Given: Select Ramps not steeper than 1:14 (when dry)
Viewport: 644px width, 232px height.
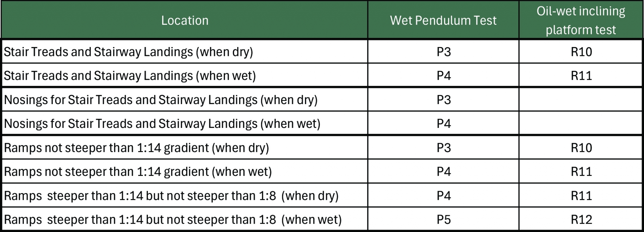Looking at the screenshot, I should 136,148.
